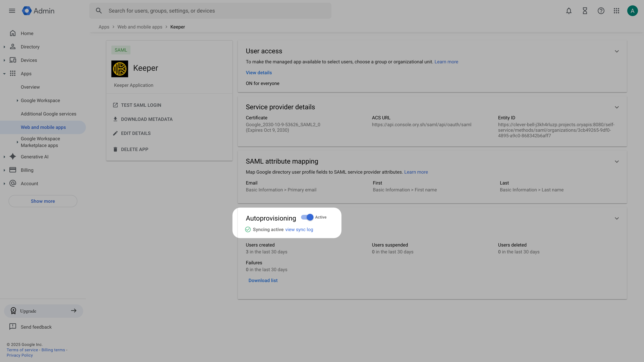This screenshot has width=644, height=362.
Task: Open the hamburger navigation menu
Action: pos(12,11)
